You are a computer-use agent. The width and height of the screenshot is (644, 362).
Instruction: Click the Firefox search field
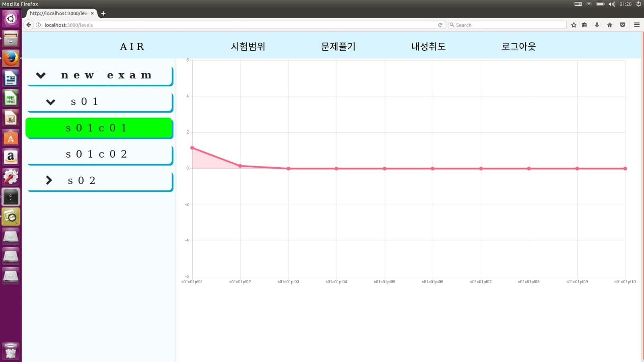(507, 25)
